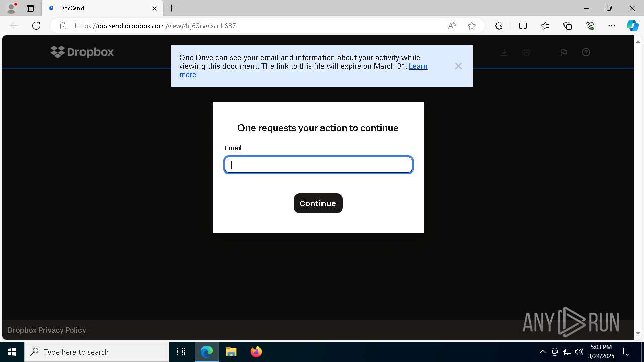644x362 pixels.
Task: Open Task View on taskbar
Action: click(x=181, y=352)
